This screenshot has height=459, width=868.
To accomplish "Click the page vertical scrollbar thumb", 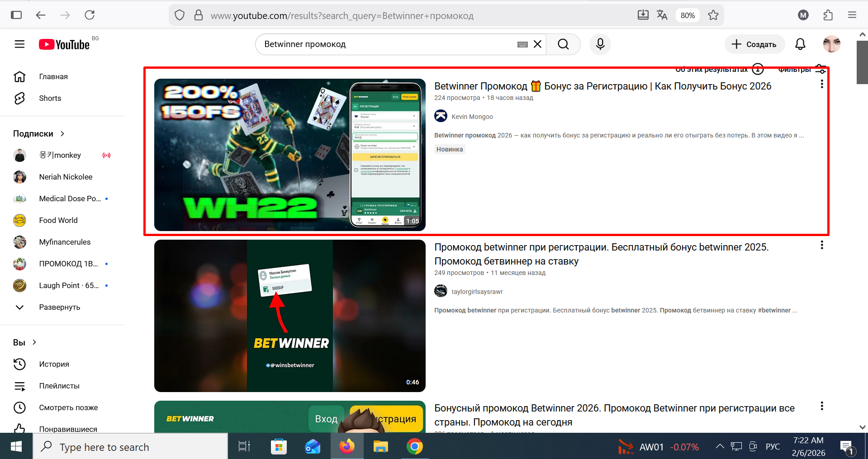I will 862,62.
